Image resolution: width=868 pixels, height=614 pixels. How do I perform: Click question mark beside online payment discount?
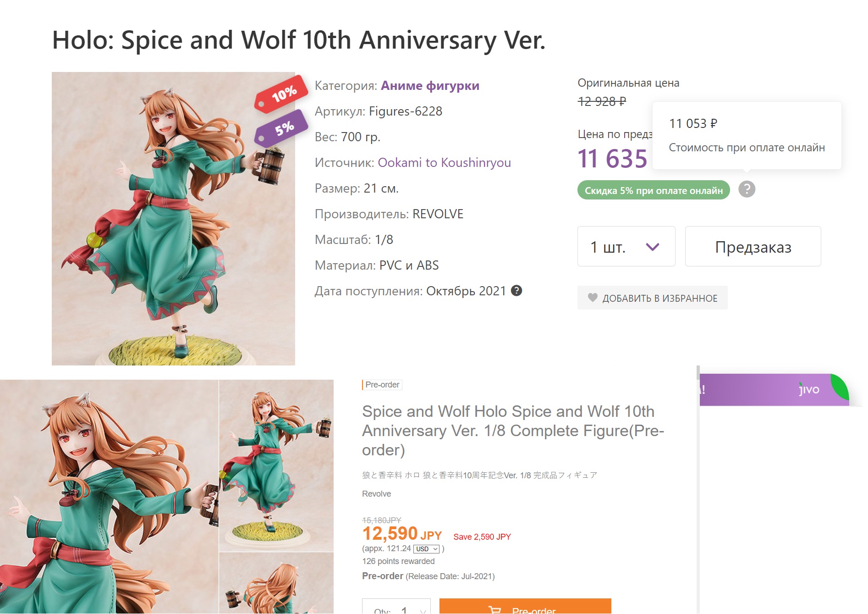(747, 189)
